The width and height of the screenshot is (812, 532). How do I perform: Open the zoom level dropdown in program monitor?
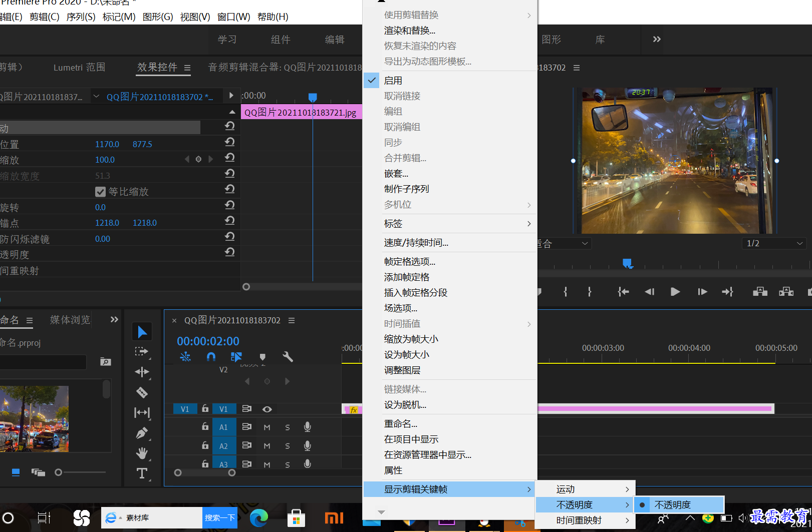pyautogui.click(x=564, y=243)
